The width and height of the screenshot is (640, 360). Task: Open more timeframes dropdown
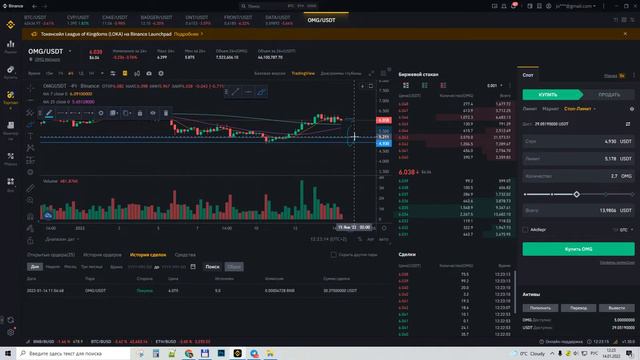click(x=102, y=73)
